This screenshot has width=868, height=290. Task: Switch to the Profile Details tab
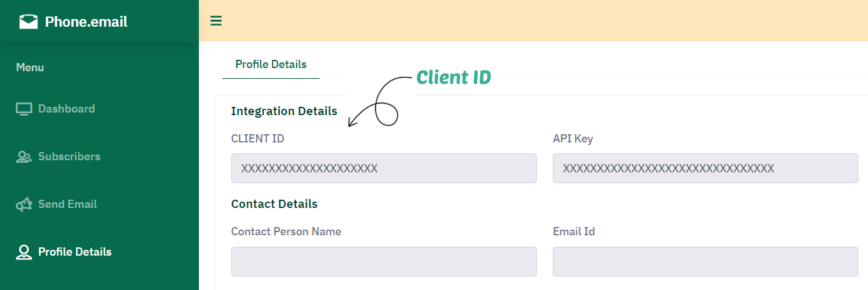tap(271, 64)
